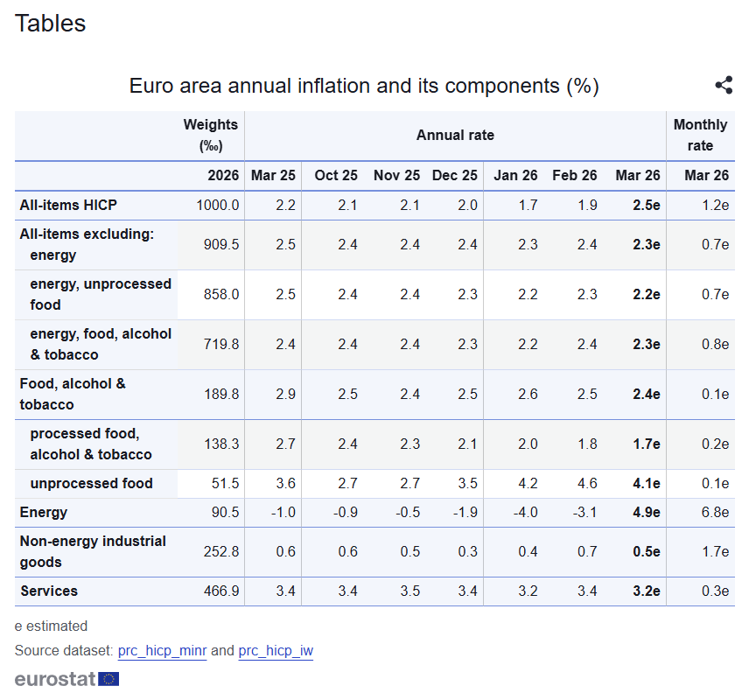756x700 pixels.
Task: Open the prc_hicp_iw dataset link
Action: [276, 651]
